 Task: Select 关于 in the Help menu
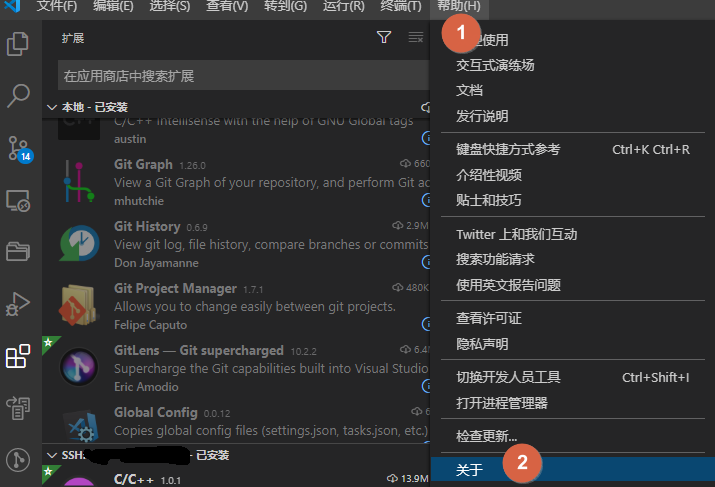(x=470, y=468)
